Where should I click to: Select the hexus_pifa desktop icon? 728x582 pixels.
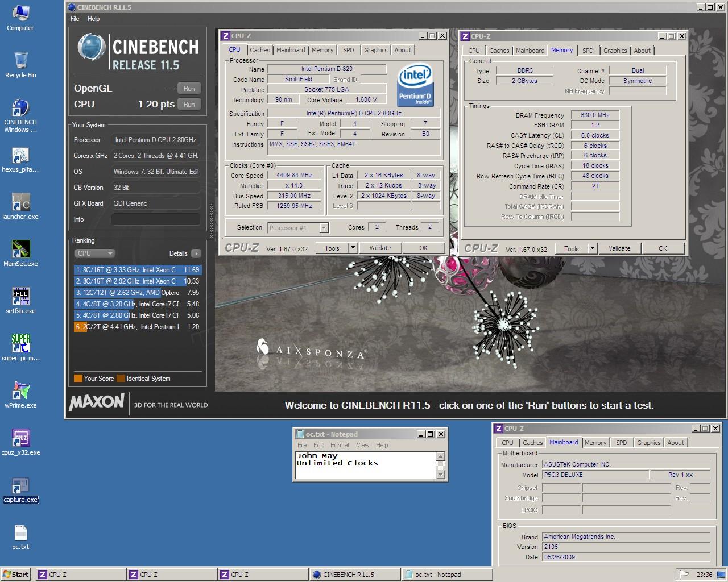(20, 160)
